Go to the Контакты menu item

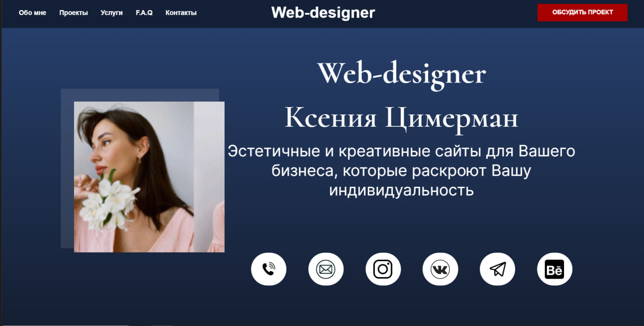pyautogui.click(x=181, y=13)
